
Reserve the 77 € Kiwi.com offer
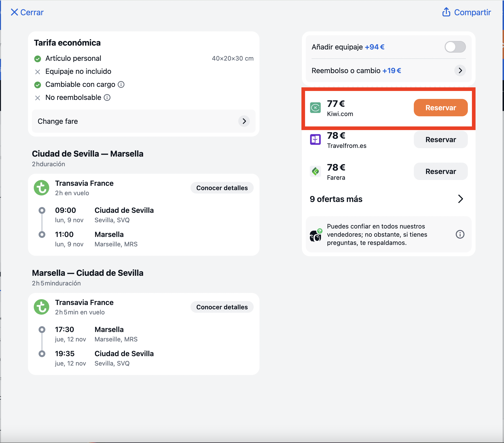coord(440,108)
